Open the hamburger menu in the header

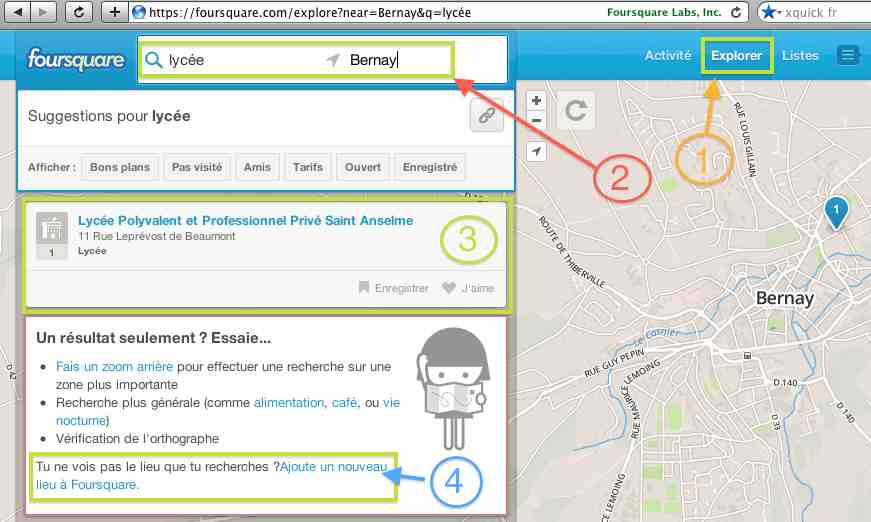848,56
